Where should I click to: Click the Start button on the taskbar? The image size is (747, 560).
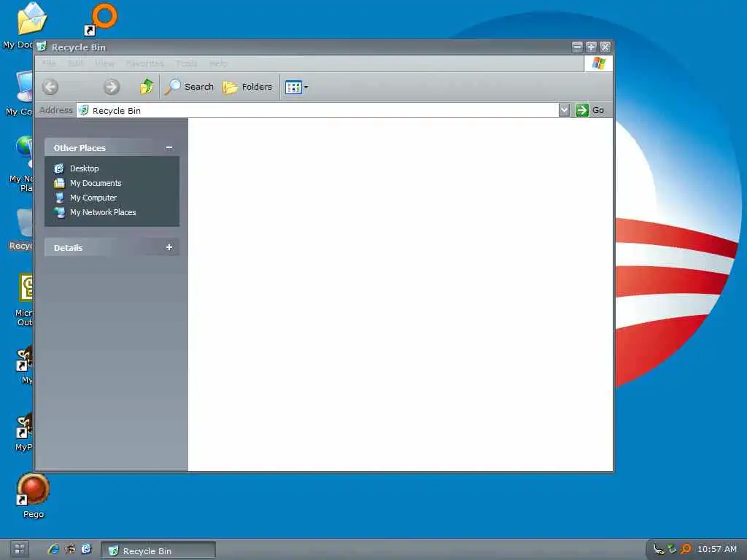point(20,548)
